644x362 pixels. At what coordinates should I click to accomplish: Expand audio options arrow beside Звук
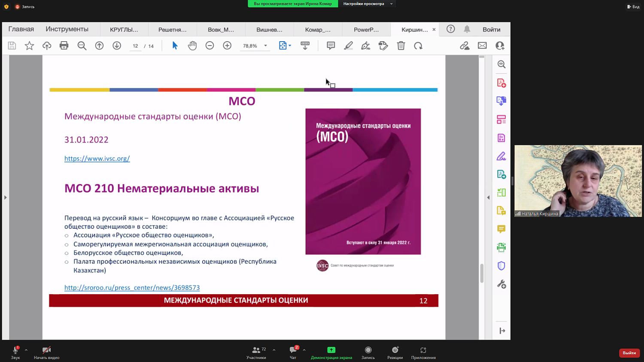tap(26, 350)
